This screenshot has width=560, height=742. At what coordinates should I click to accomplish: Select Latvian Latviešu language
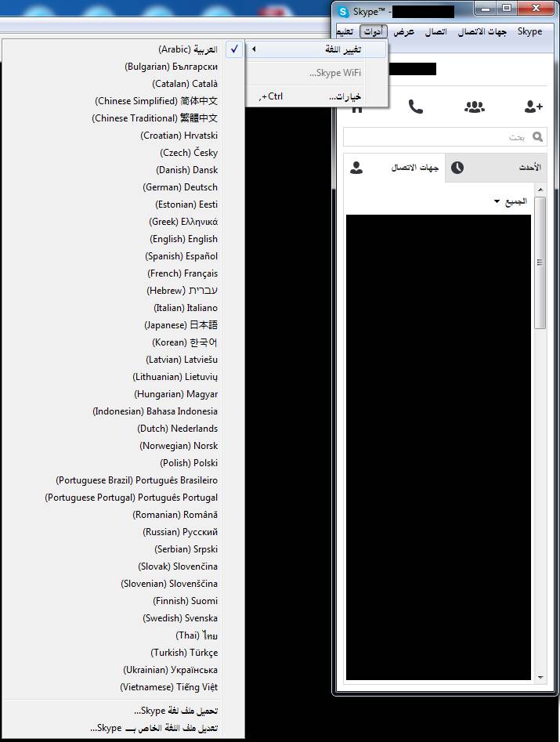123,360
